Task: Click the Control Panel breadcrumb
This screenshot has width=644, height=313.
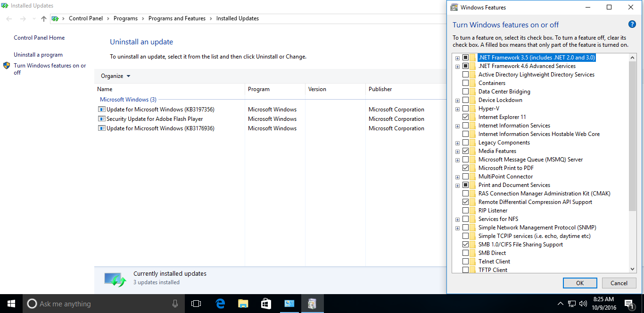Action: (x=86, y=18)
